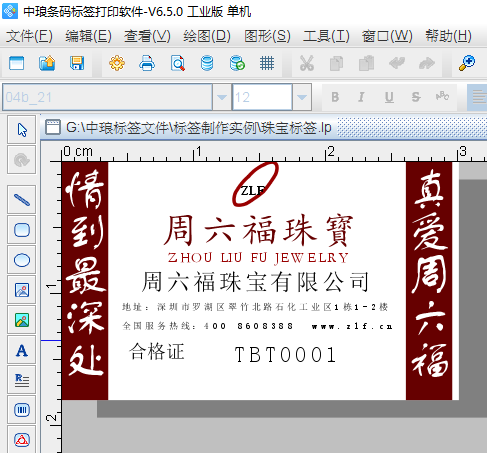Screen dimensions: 487x453
Task: Toggle bold B formatting
Action: click(335, 97)
